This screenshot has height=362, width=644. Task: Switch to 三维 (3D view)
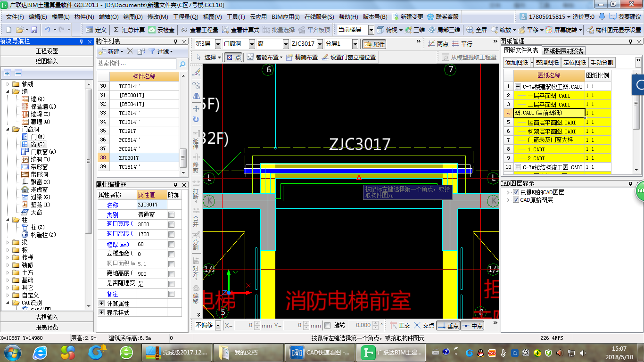[415, 30]
